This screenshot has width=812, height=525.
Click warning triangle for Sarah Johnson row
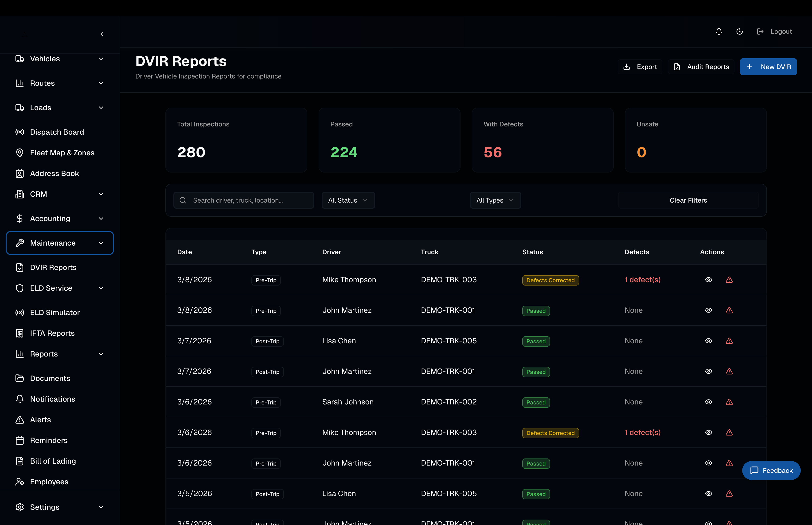click(x=729, y=402)
